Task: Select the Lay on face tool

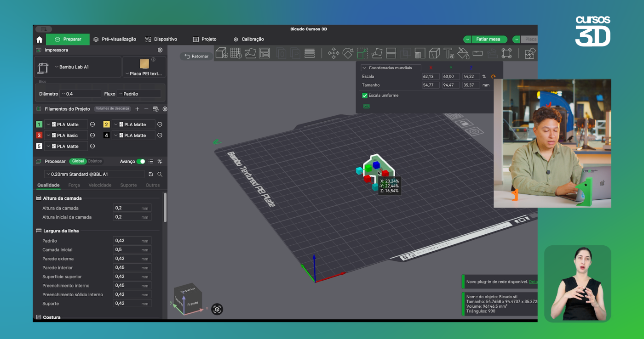Action: tap(377, 53)
